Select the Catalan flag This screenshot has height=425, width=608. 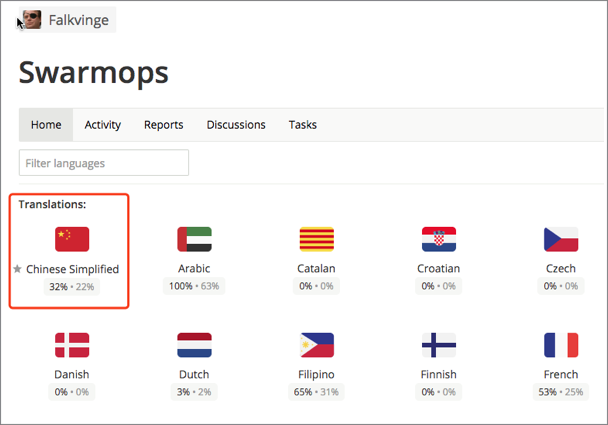tap(316, 239)
